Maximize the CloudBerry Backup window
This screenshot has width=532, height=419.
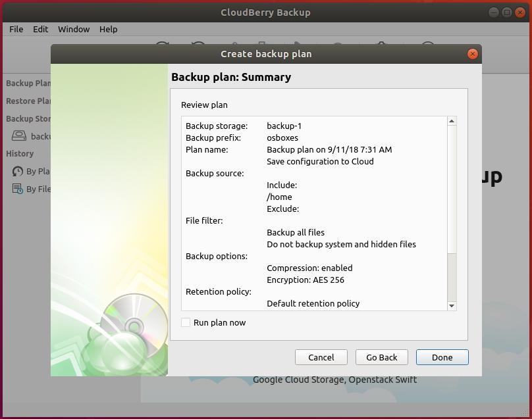506,12
